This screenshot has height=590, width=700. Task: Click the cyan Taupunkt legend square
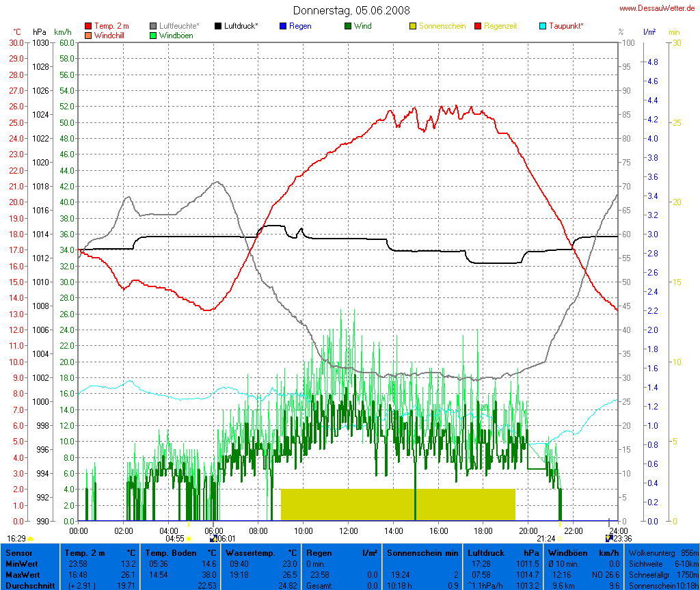click(543, 26)
